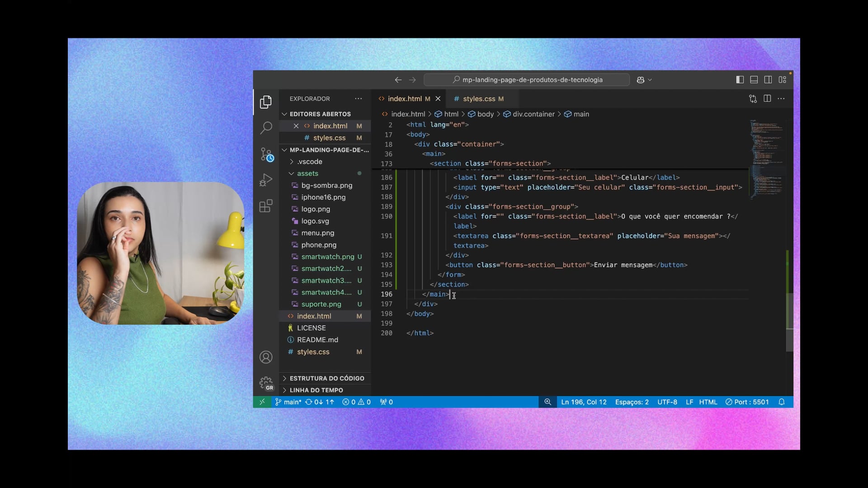Open the Source Control view

[x=266, y=155]
